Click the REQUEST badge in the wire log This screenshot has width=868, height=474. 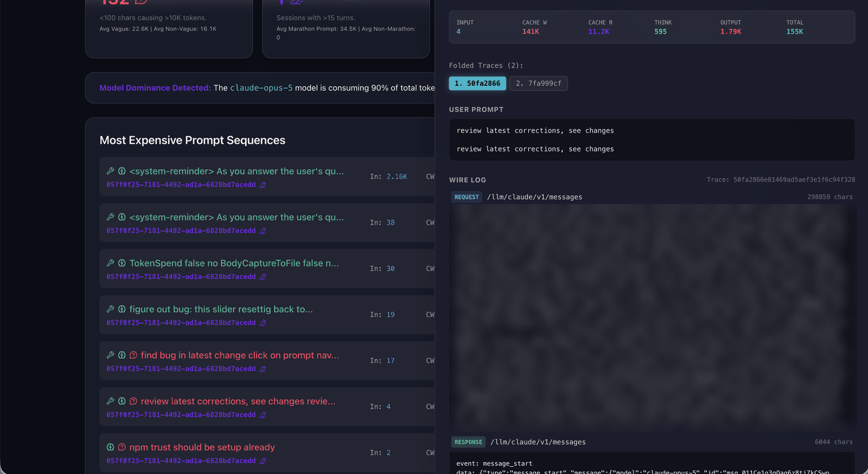pyautogui.click(x=467, y=197)
